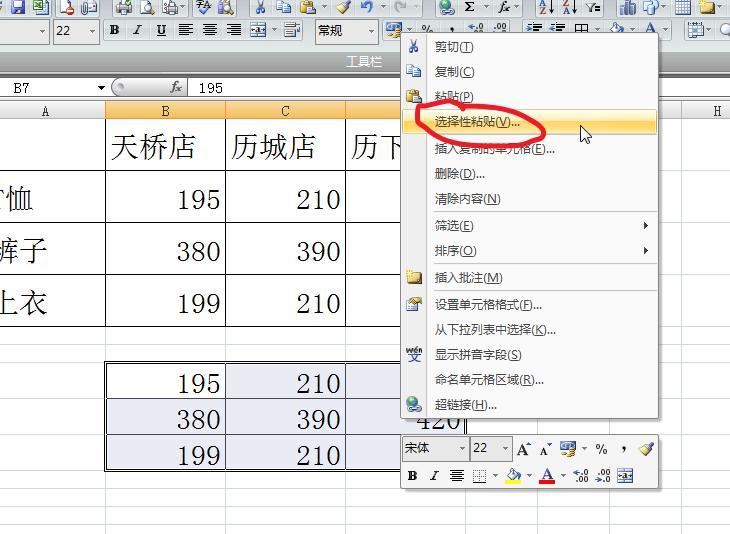Click Increase Indent icon
Viewport: 730px width, 534px height.
coord(557,28)
